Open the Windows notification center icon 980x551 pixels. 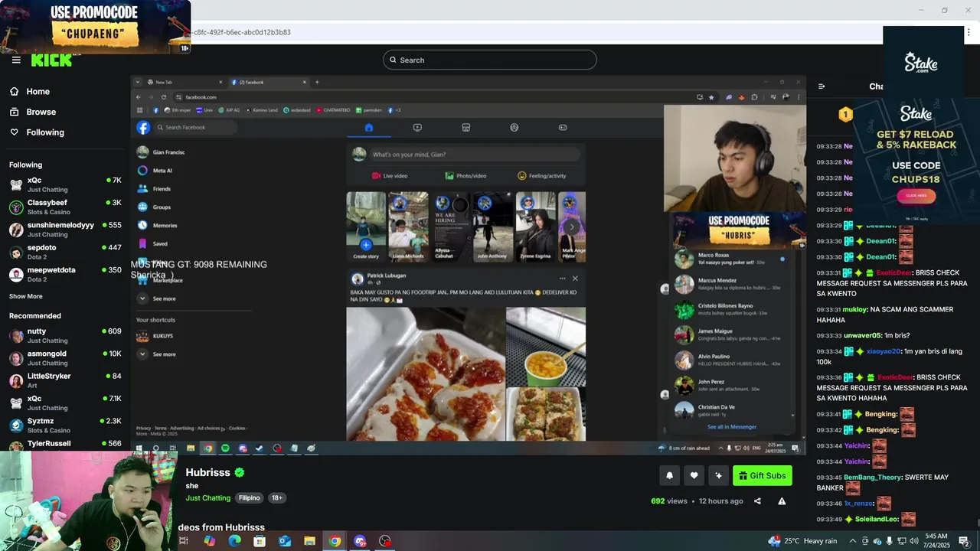(964, 541)
